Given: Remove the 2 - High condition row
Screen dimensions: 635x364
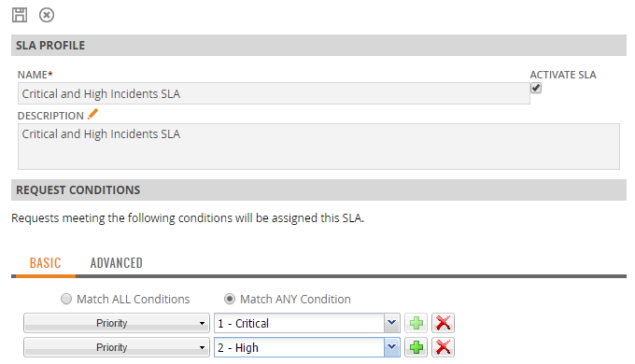Looking at the screenshot, I should (x=443, y=347).
